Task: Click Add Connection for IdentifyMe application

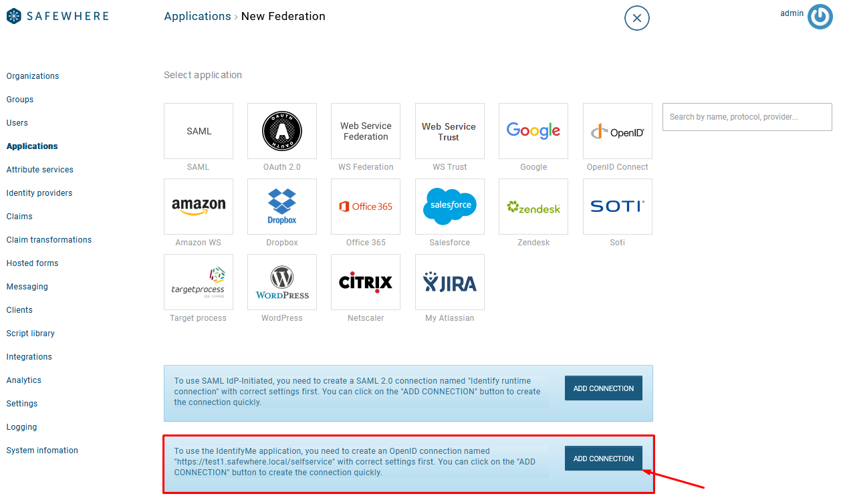Action: tap(603, 459)
